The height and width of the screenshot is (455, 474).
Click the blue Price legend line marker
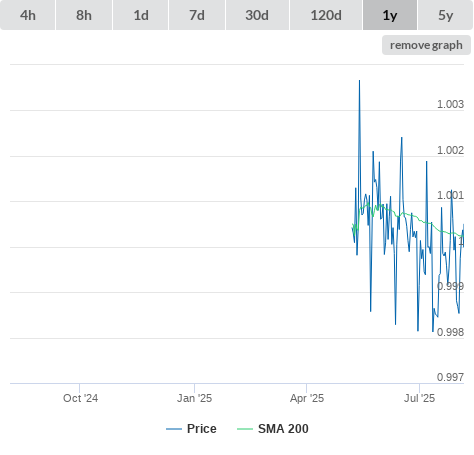click(174, 429)
